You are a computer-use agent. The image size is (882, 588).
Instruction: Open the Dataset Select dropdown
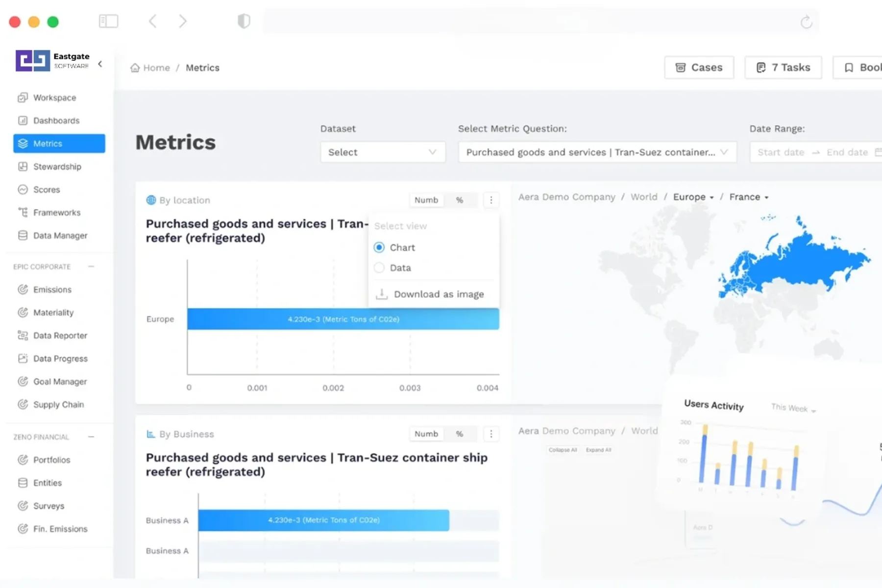tap(382, 152)
